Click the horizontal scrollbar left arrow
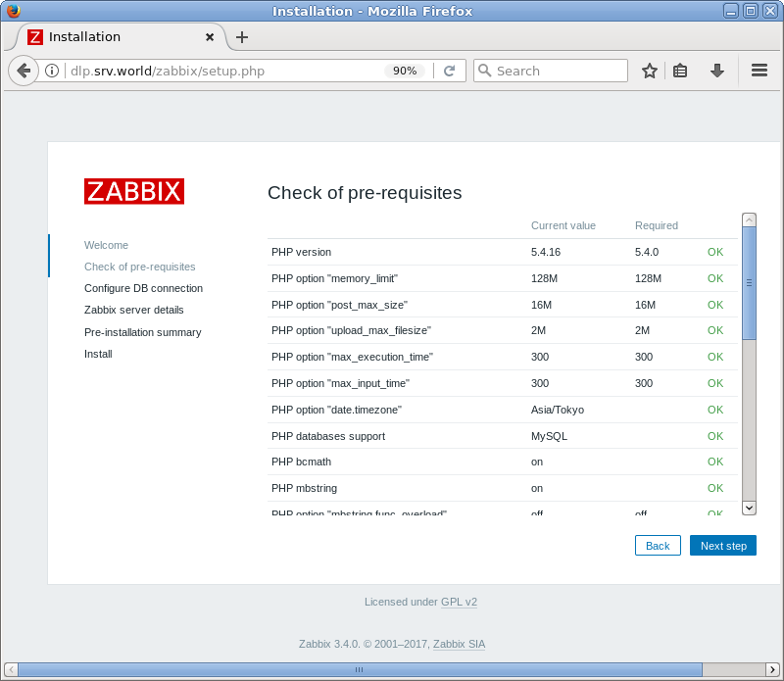 click(x=11, y=669)
